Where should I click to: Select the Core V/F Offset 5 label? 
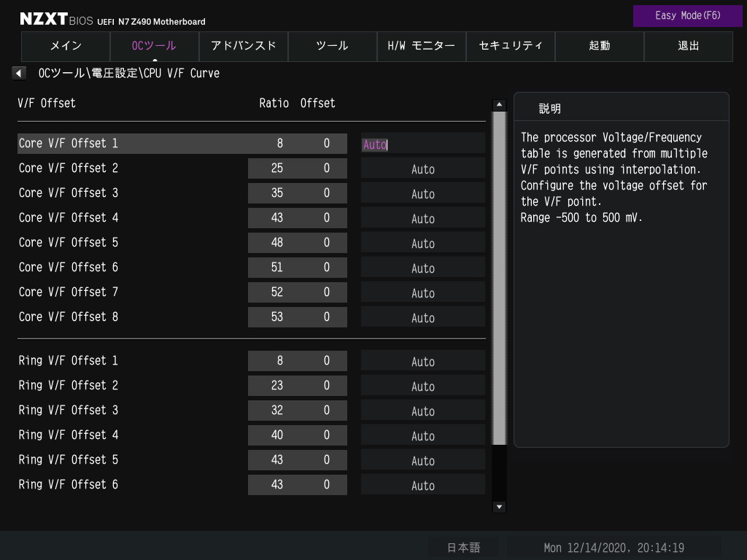coord(68,242)
